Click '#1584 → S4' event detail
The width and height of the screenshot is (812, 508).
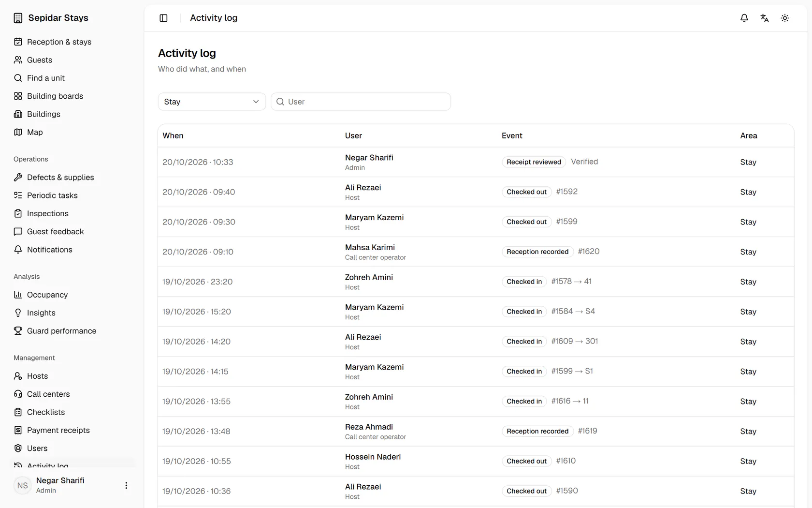tap(573, 312)
